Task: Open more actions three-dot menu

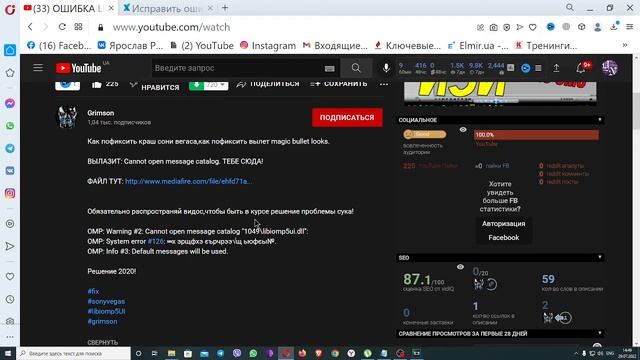Action: pos(384,84)
